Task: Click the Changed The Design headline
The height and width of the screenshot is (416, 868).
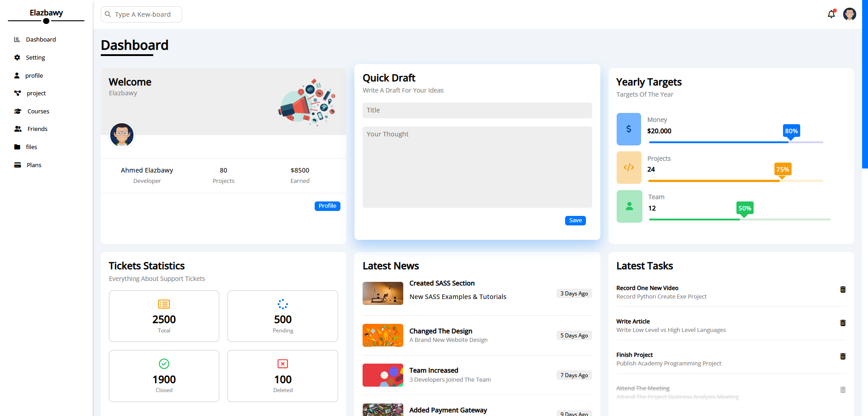Action: tap(441, 331)
